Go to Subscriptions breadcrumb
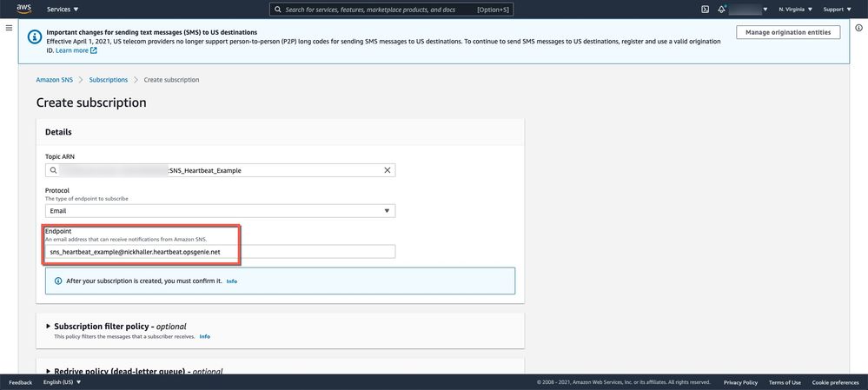Screen dimensions: 868x390 coord(109,80)
